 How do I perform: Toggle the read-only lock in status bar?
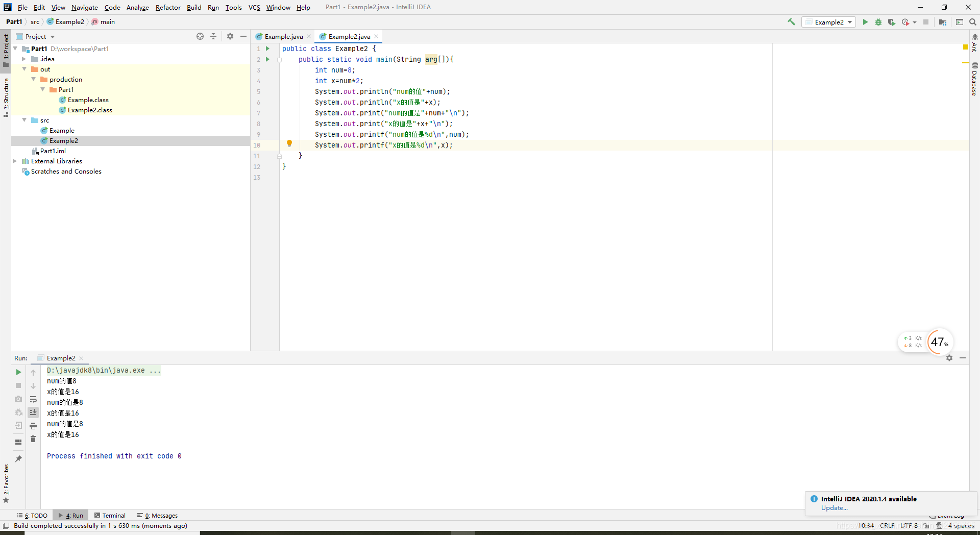926,525
